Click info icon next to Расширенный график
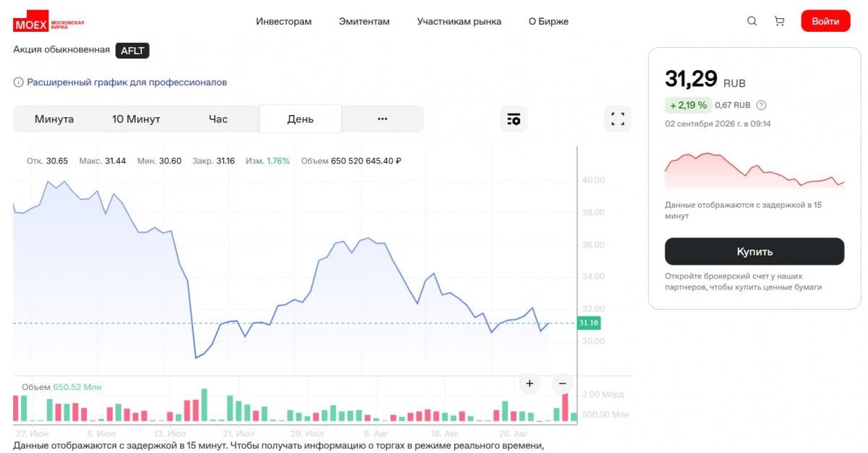The width and height of the screenshot is (868, 453). (18, 82)
